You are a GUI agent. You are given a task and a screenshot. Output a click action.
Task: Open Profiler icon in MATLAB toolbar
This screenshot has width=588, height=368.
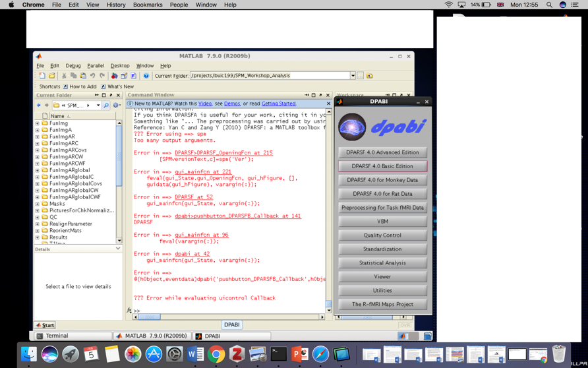click(133, 76)
